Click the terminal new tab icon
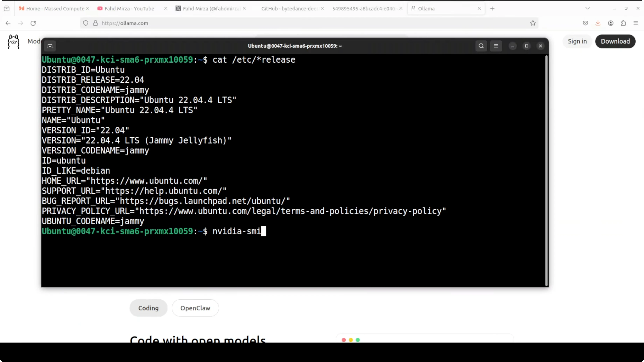The width and height of the screenshot is (644, 362). click(50, 46)
